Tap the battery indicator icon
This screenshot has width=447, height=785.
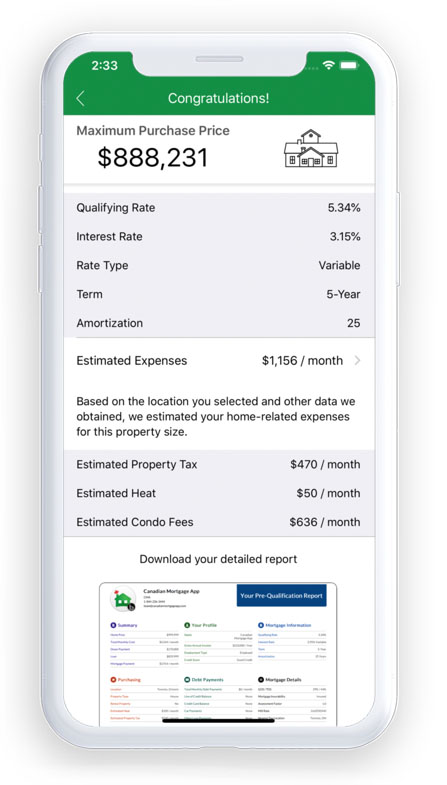click(349, 65)
